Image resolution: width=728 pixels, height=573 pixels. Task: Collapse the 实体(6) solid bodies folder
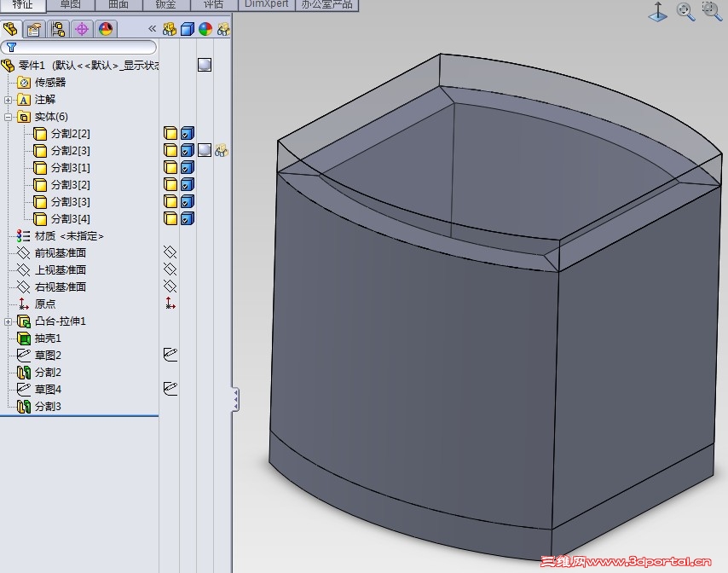[x=8, y=117]
